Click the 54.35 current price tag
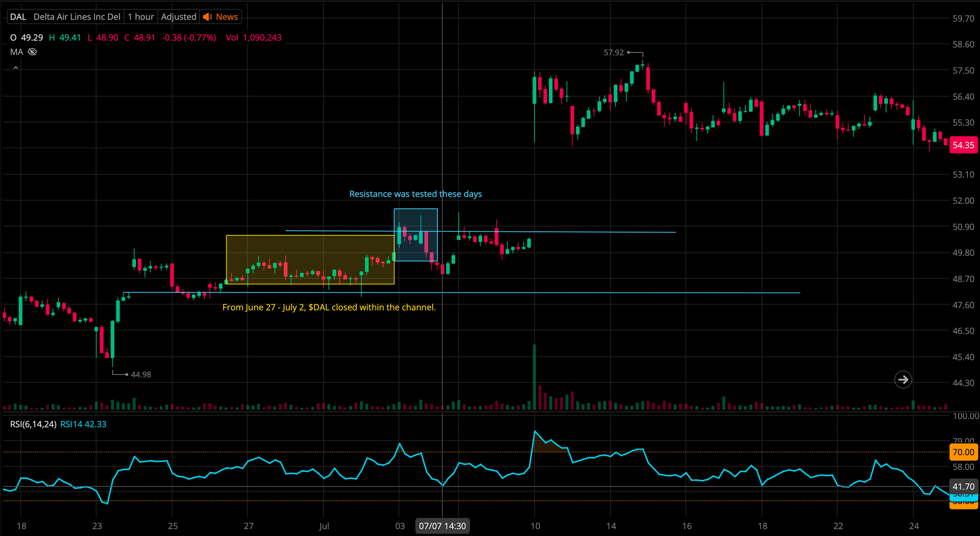980x536 pixels. pyautogui.click(x=963, y=145)
